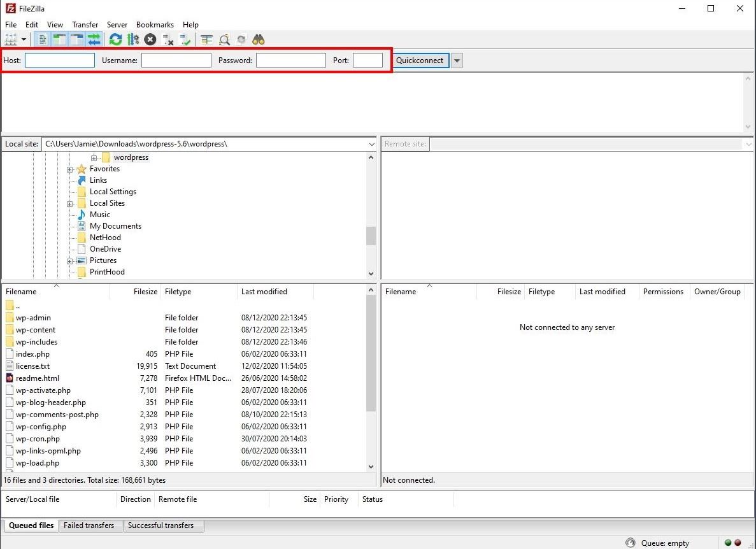Select the PrintHood tree folder

[107, 272]
